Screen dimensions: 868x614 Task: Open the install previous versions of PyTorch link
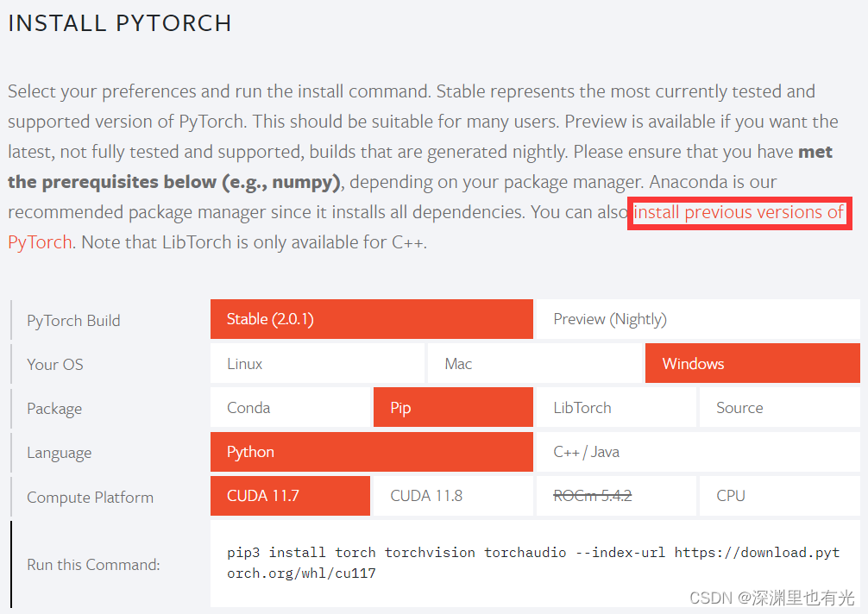[739, 212]
